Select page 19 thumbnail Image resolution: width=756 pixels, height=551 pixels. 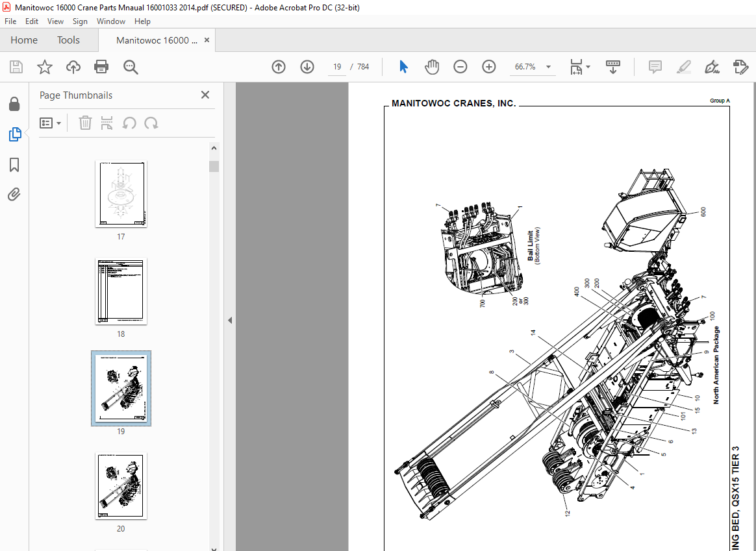click(121, 388)
